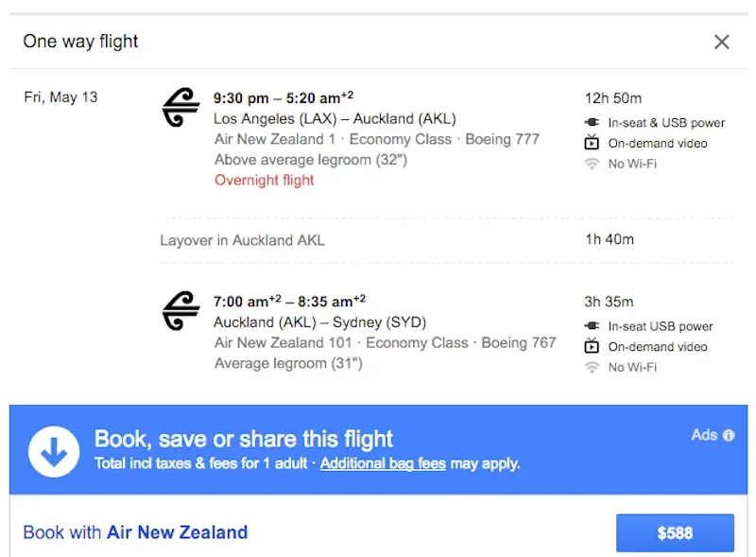Click the Fri, May 13 date label
Screen dimensions: 756x557
60,97
